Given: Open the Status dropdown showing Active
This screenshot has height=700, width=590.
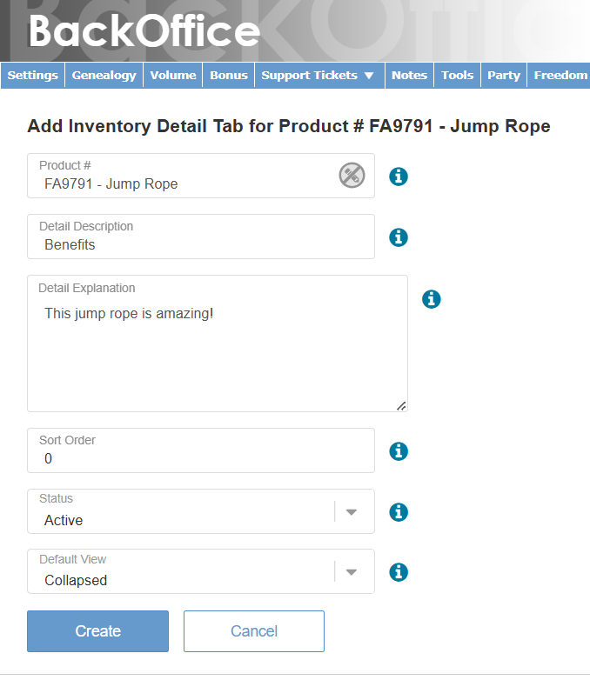Looking at the screenshot, I should coord(352,511).
